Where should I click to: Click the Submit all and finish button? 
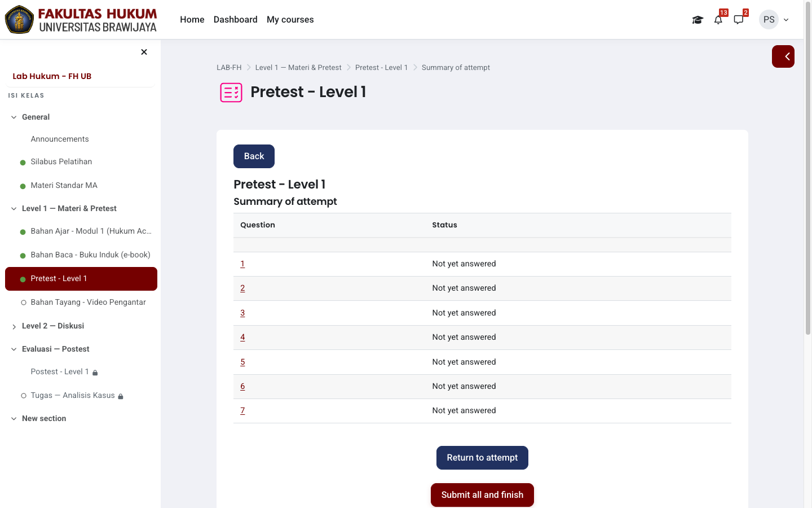point(482,495)
